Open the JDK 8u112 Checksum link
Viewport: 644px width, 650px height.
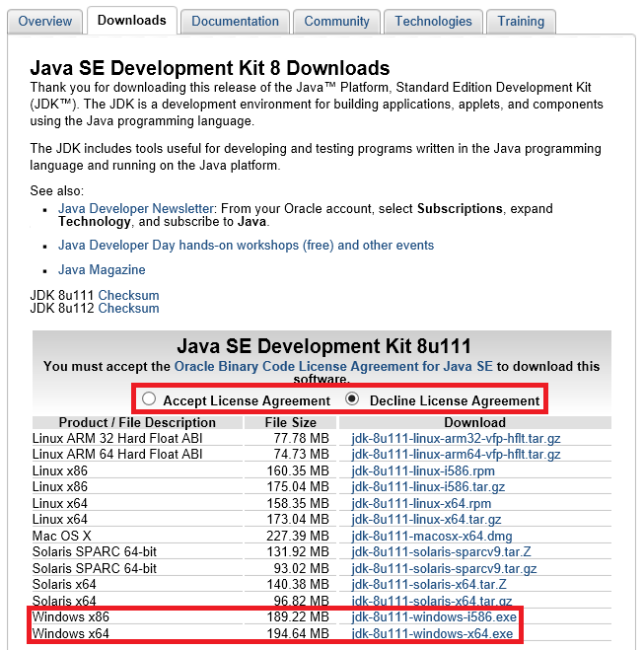tap(128, 309)
